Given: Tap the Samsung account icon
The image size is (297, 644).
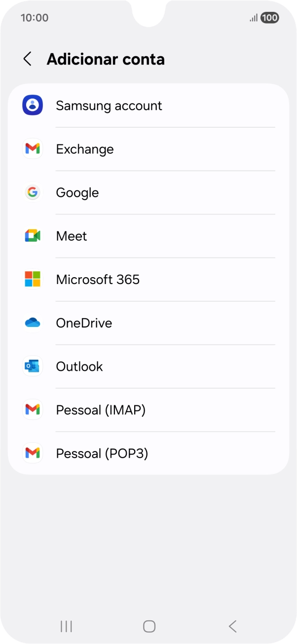Looking at the screenshot, I should point(33,105).
